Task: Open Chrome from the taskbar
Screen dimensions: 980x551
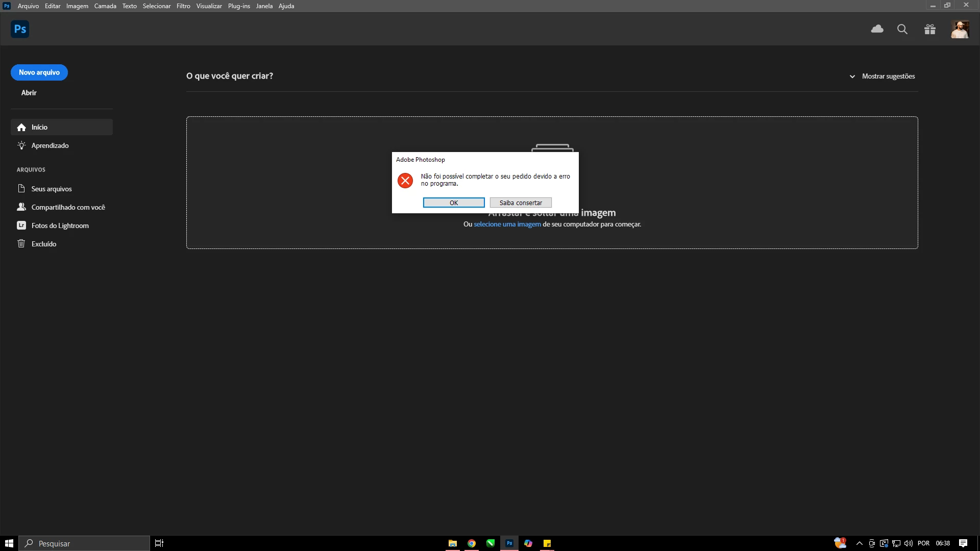Action: pos(472,543)
